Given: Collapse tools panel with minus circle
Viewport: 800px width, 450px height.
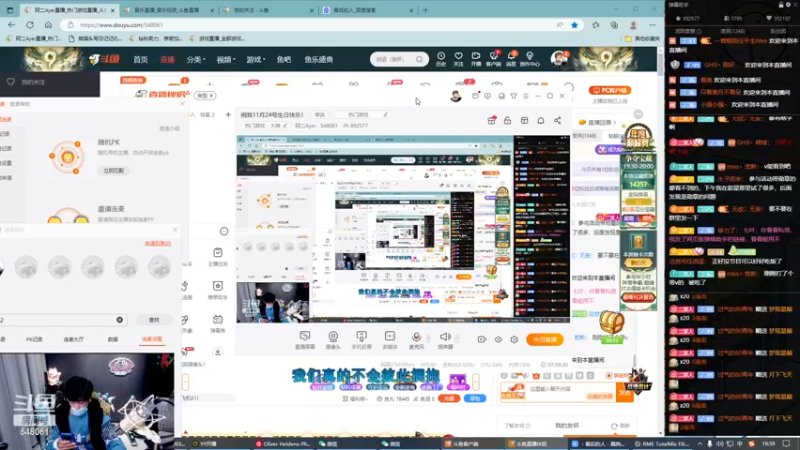Looking at the screenshot, I should tap(224, 231).
